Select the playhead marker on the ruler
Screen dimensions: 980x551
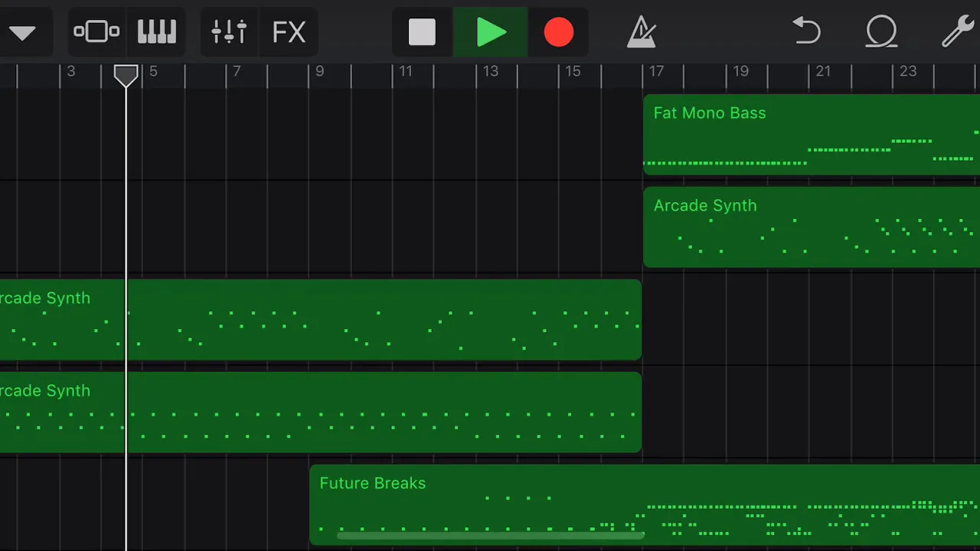126,75
